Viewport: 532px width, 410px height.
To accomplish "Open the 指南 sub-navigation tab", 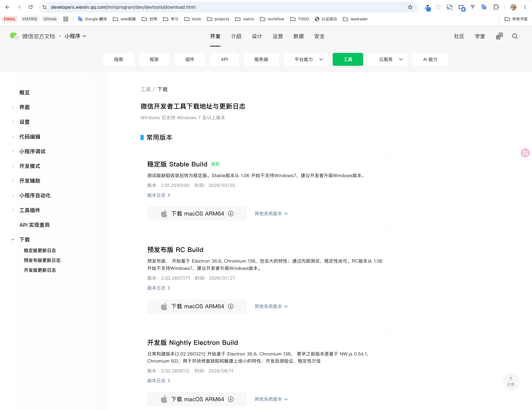I will point(119,59).
